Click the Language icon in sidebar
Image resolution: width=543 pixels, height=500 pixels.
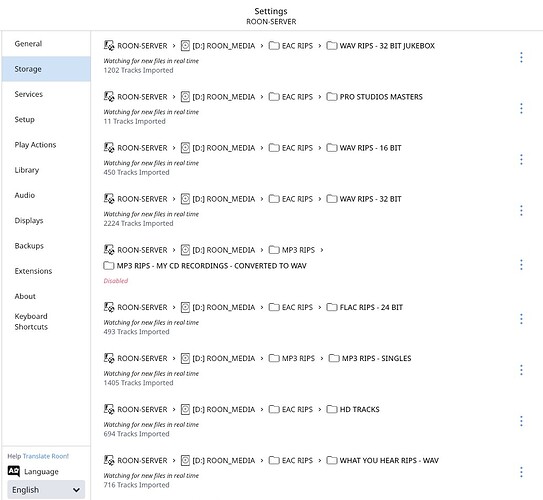click(14, 471)
